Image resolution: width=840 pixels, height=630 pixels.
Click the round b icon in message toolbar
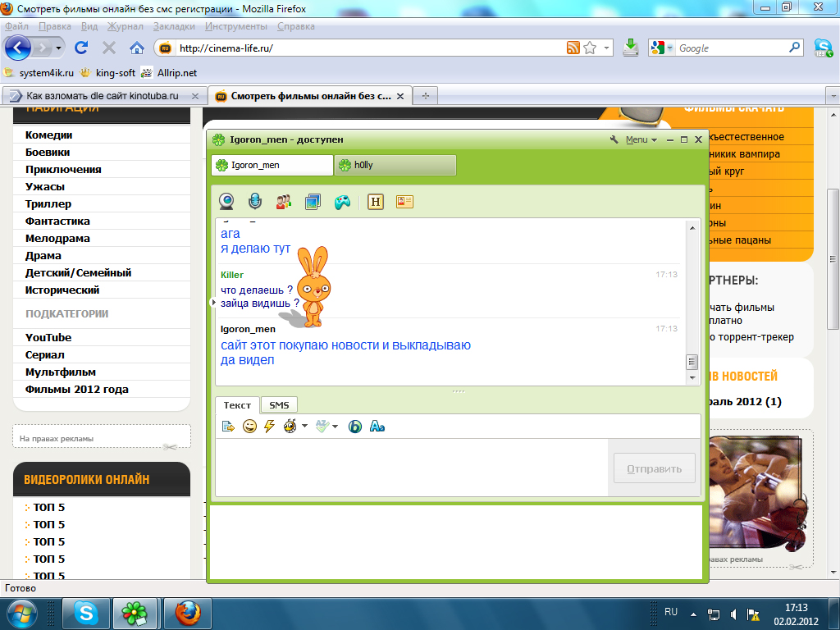354,427
